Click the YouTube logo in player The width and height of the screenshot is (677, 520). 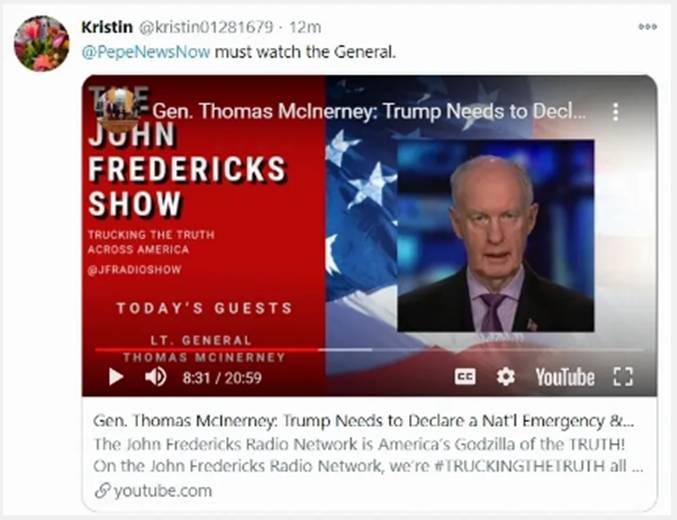click(565, 377)
